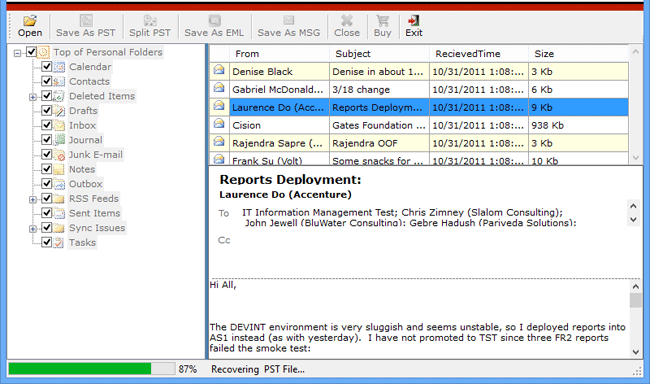Click the message list scroll down arrow

[635, 158]
